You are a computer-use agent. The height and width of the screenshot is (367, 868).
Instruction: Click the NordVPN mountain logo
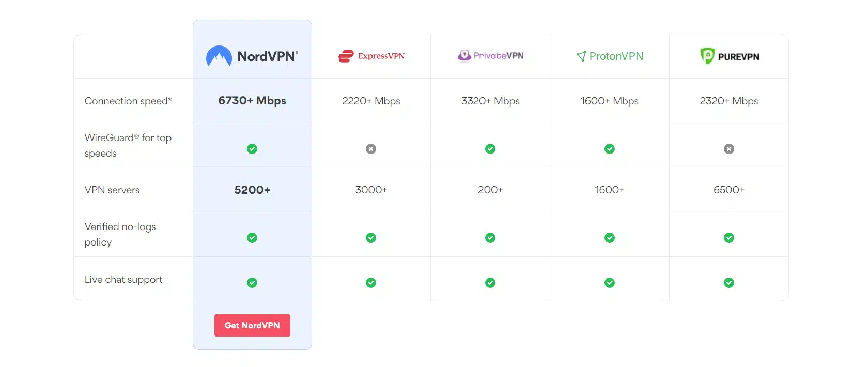219,56
